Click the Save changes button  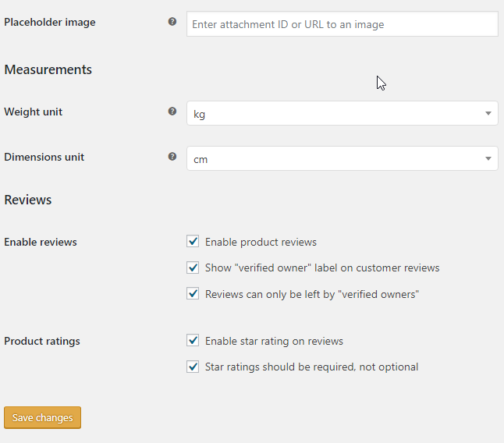(x=42, y=417)
